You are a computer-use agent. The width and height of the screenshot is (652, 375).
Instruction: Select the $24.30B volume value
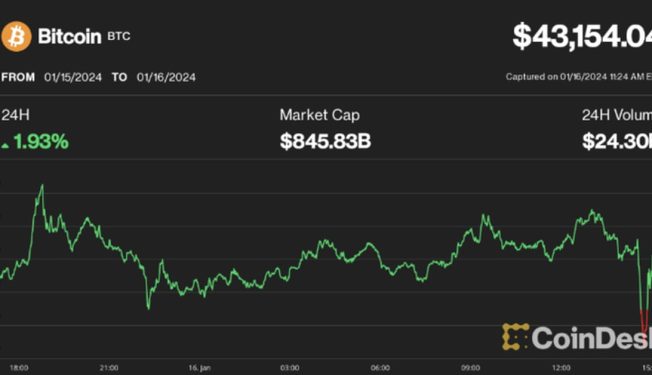point(617,141)
